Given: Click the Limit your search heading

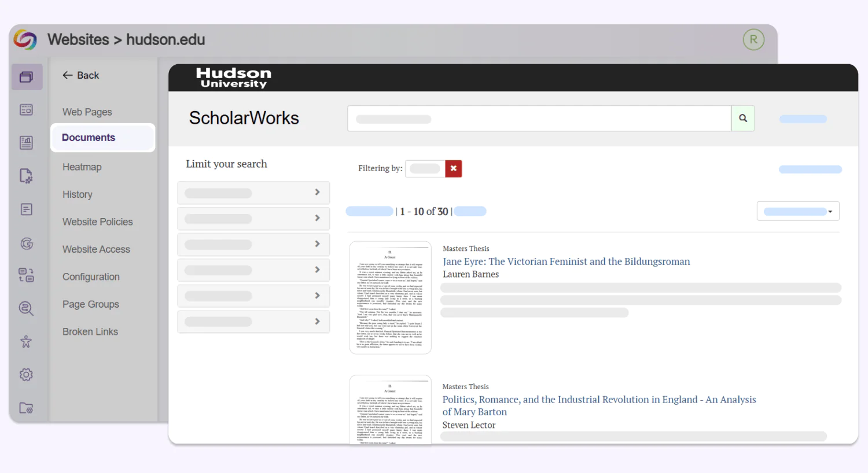Looking at the screenshot, I should pos(226,164).
